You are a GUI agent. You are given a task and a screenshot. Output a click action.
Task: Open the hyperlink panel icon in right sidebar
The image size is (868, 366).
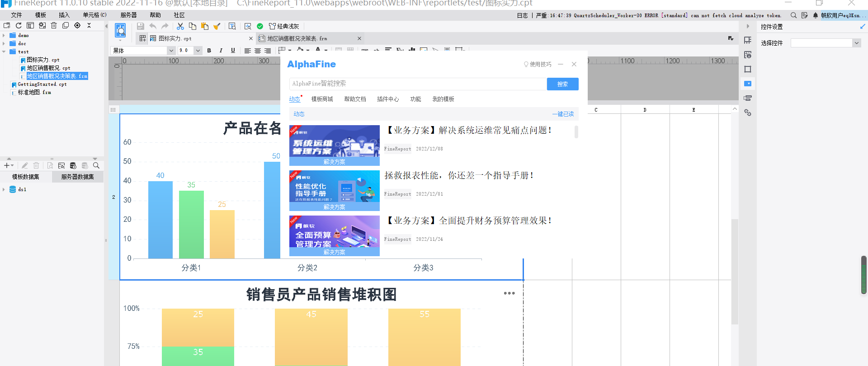748,113
